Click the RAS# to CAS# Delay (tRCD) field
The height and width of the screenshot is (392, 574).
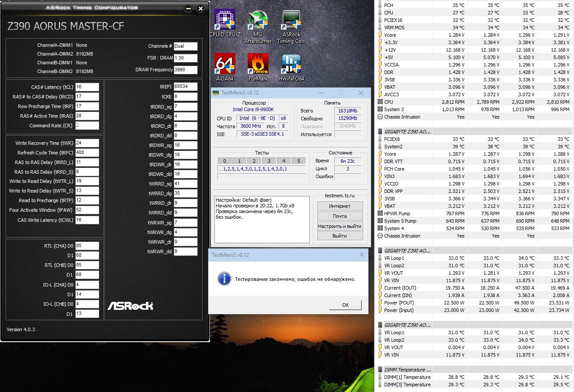(87, 97)
